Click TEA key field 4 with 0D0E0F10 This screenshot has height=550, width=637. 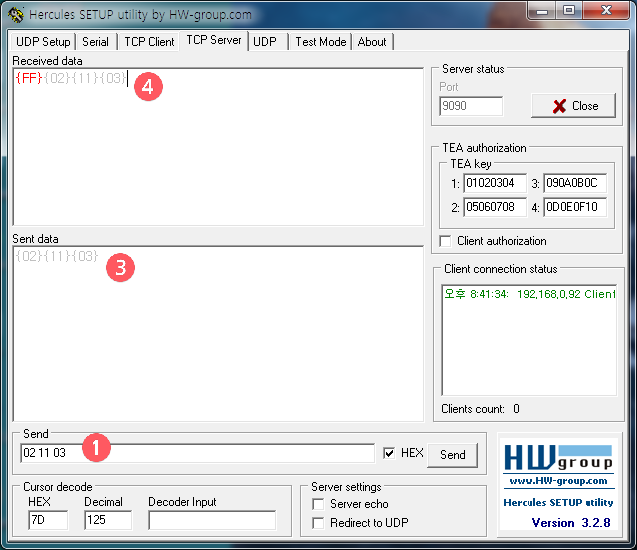[575, 207]
